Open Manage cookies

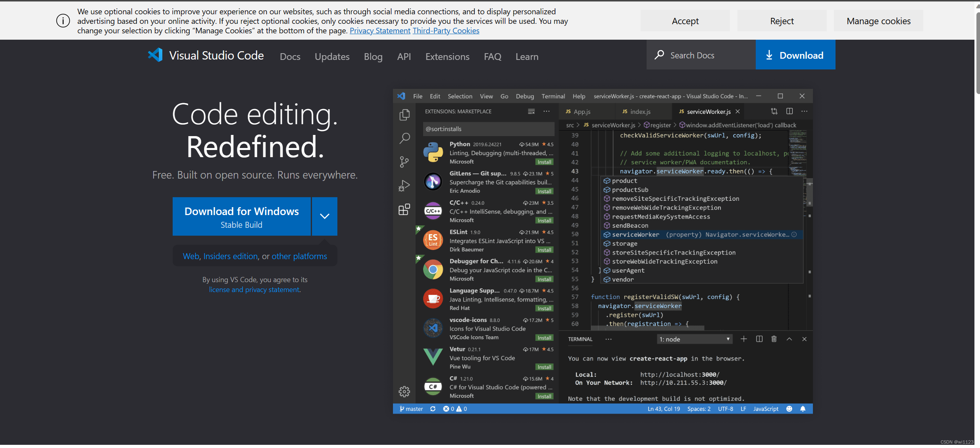(878, 21)
